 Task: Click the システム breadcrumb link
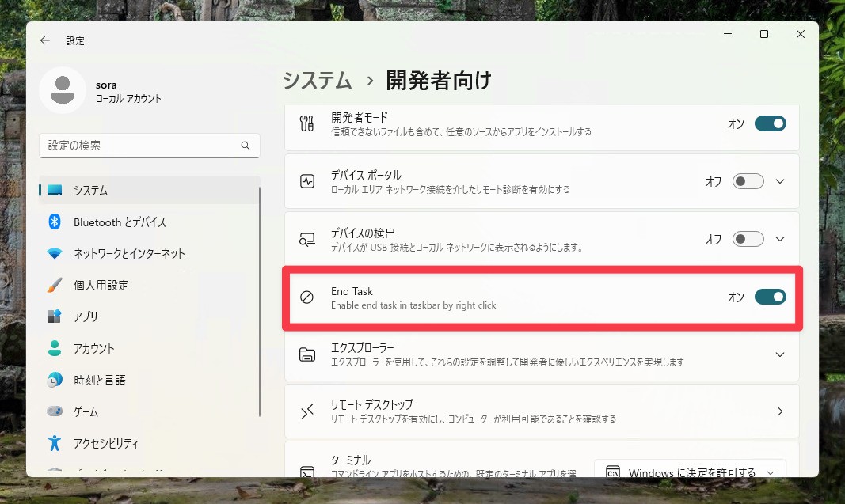click(318, 81)
